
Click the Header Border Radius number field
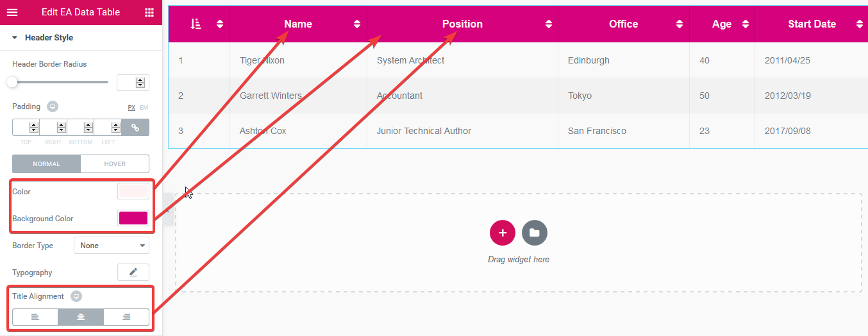coord(129,82)
